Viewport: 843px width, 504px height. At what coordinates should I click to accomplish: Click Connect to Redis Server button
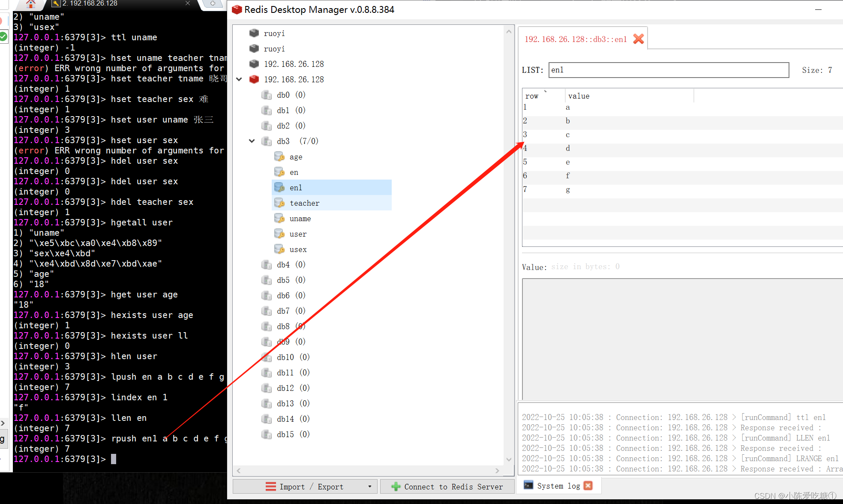pos(453,486)
